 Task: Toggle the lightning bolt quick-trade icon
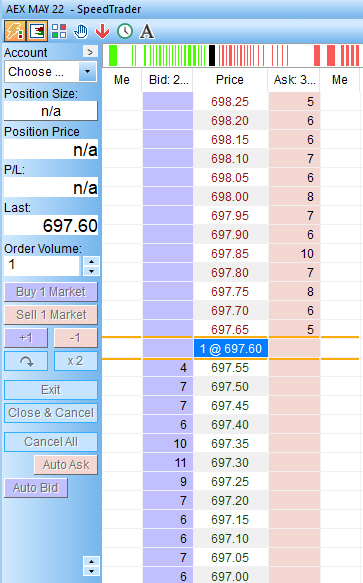coord(15,31)
